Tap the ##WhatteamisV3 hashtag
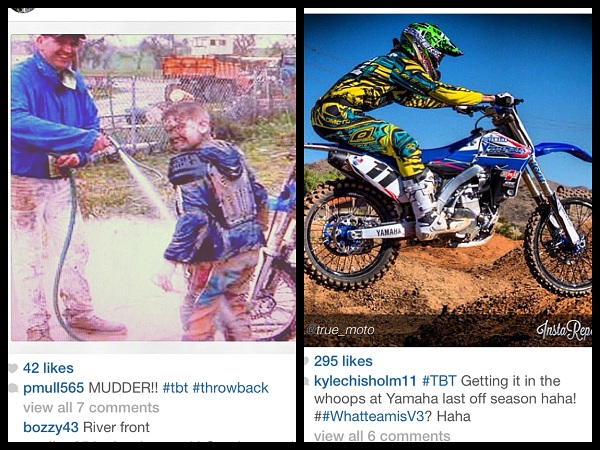Viewport: 600px width, 450px height. (369, 416)
